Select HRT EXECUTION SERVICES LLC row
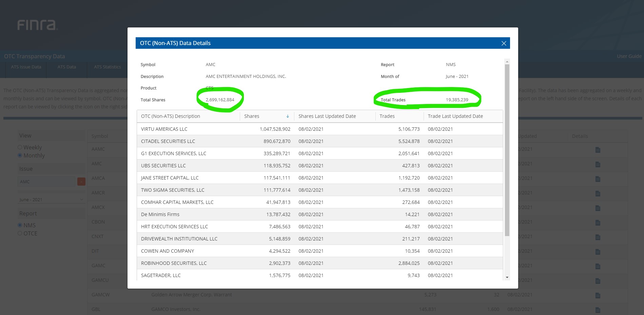644x315 pixels. point(320,227)
